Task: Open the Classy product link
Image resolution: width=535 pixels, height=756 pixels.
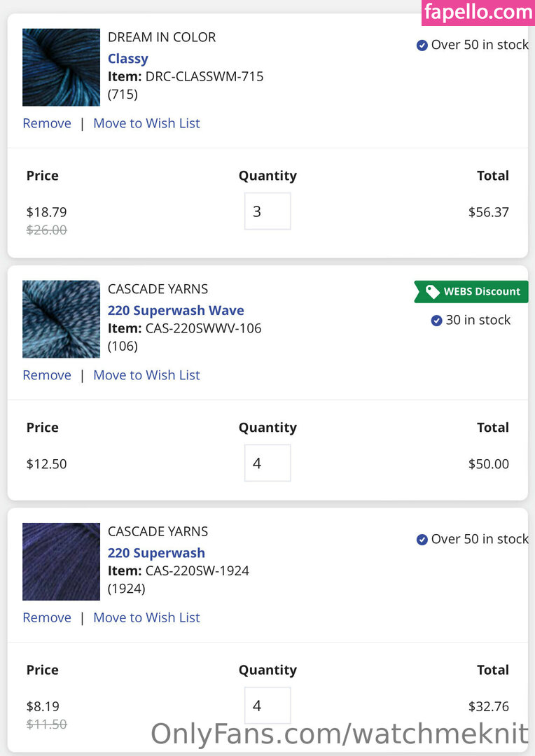Action: (x=128, y=59)
